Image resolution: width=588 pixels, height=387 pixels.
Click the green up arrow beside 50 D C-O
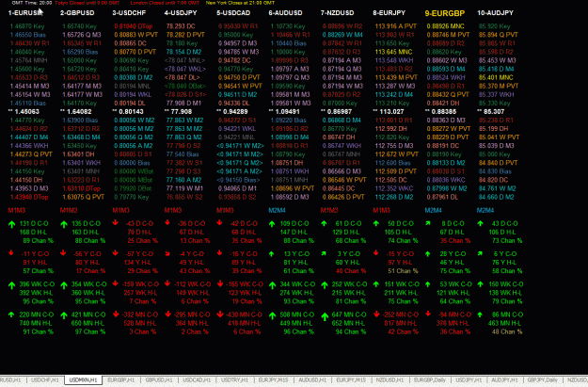tap(376, 223)
